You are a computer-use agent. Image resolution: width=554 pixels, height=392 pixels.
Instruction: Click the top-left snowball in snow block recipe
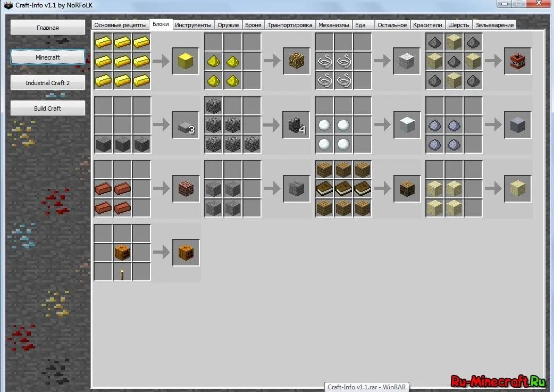pyautogui.click(x=324, y=125)
